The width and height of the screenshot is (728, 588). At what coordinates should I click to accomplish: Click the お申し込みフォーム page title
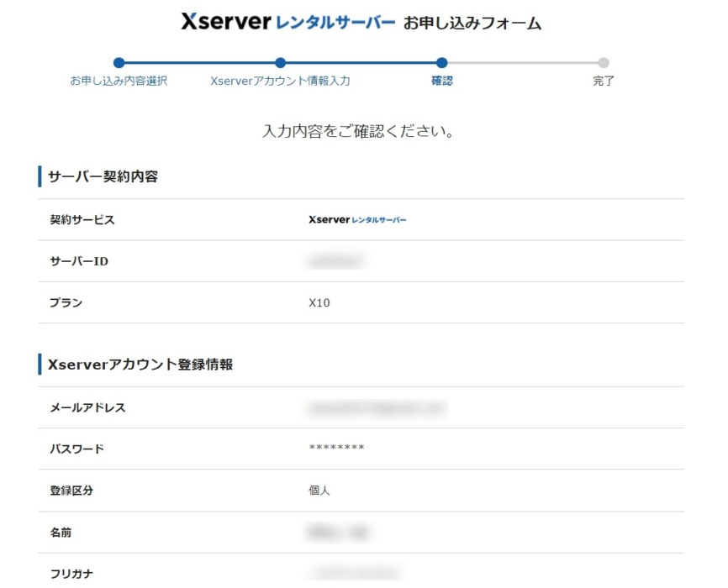coord(472,23)
